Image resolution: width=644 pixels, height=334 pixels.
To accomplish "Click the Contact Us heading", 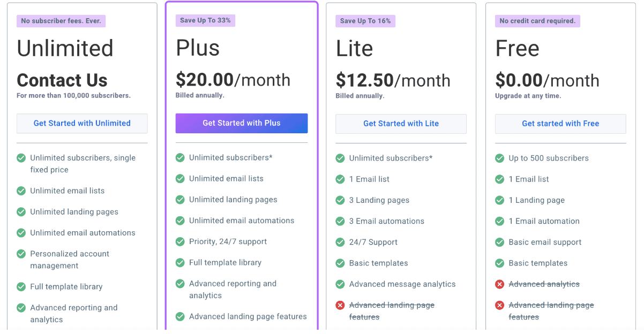I will (x=62, y=80).
